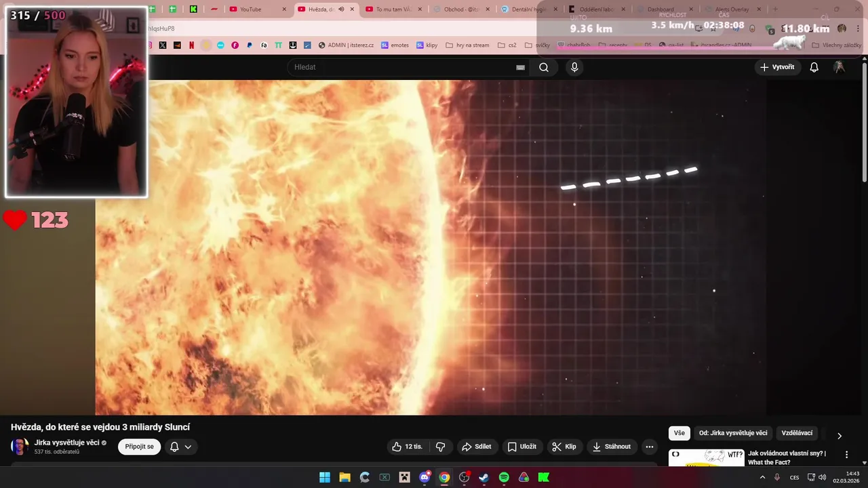868x488 pixels.
Task: Switch to the To mu tam VÁŽ... tab
Action: pyautogui.click(x=393, y=9)
